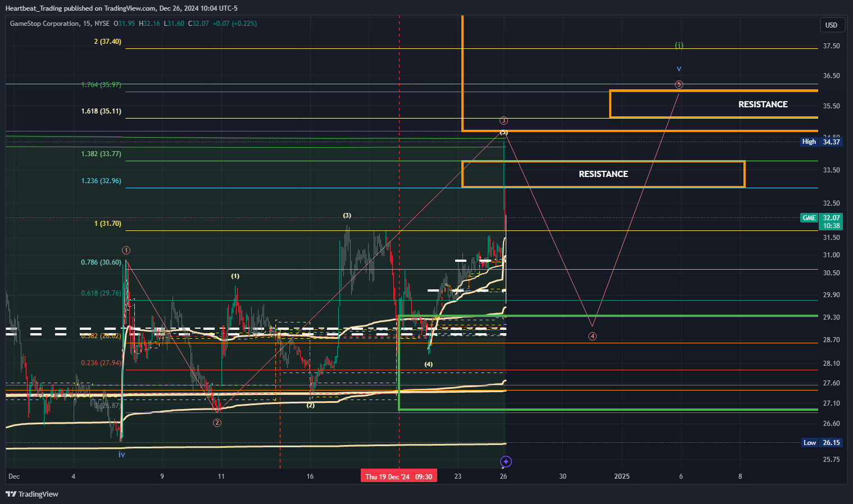This screenshot has height=504, width=853.
Task: Click the Fib level label 0.618 (29.76)
Action: tap(101, 293)
